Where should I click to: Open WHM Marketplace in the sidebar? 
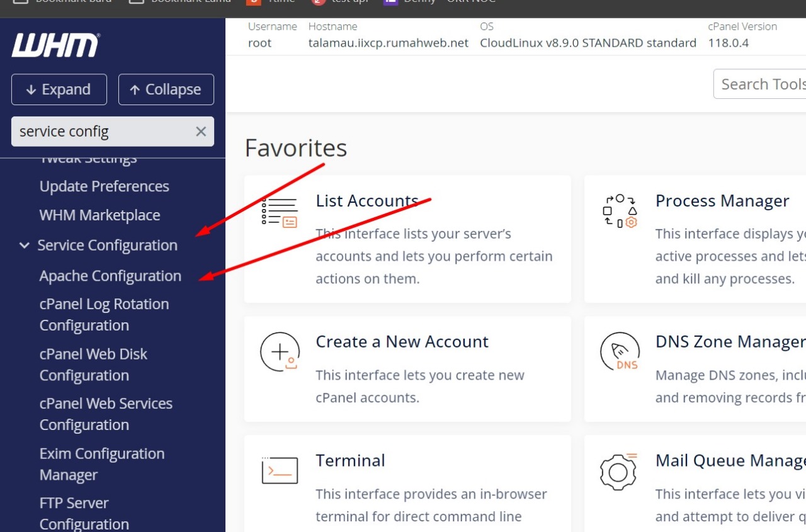click(100, 215)
